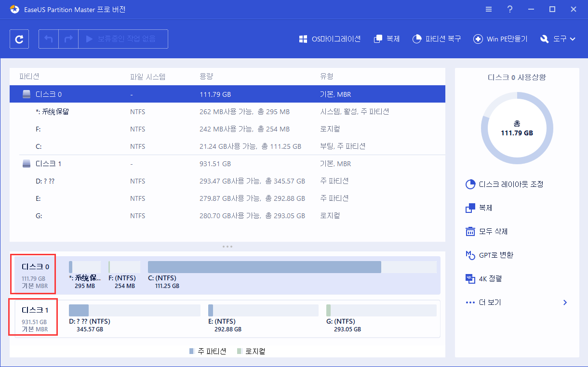
Task: Click the 총 111.79 GB usage donut chart
Action: (517, 127)
